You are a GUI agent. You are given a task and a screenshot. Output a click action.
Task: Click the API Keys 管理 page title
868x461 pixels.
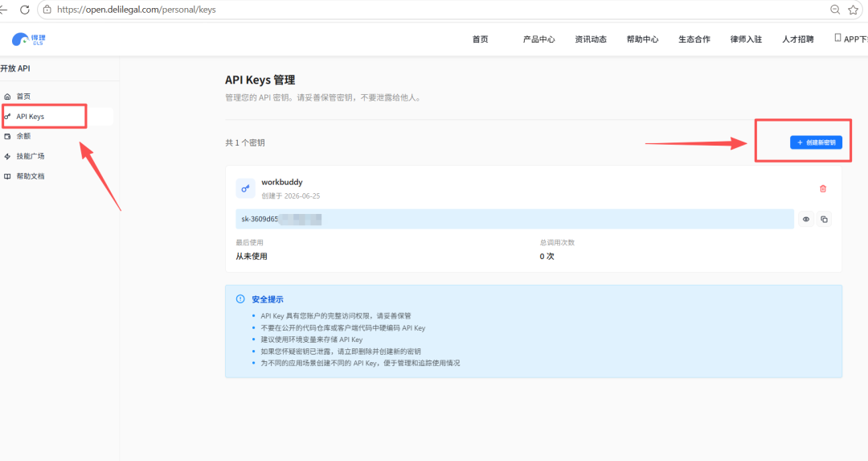[260, 80]
